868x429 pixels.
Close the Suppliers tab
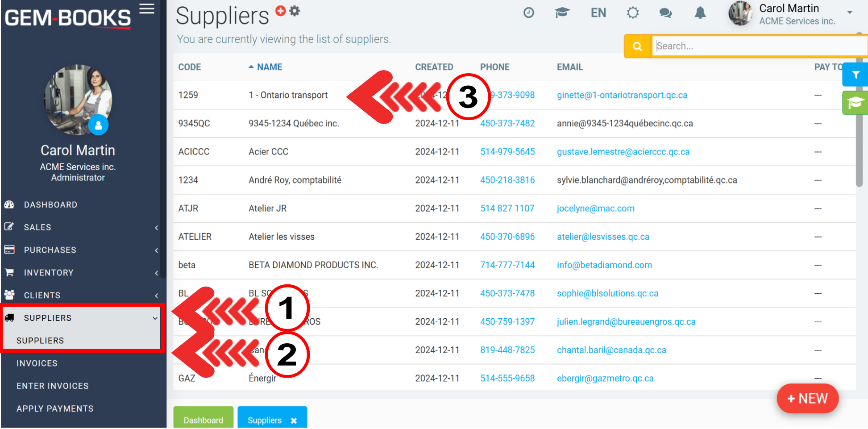pos(294,421)
